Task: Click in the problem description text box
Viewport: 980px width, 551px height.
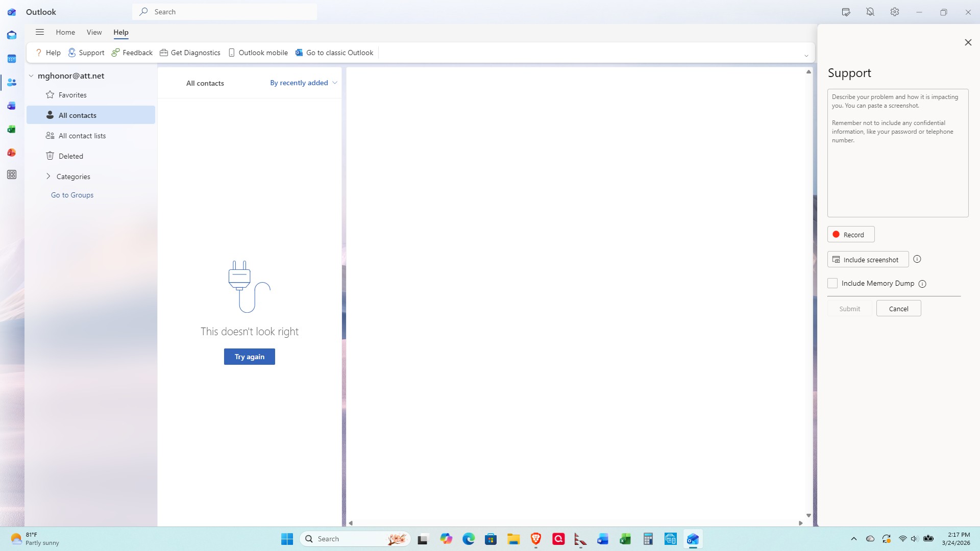Action: pyautogui.click(x=898, y=153)
